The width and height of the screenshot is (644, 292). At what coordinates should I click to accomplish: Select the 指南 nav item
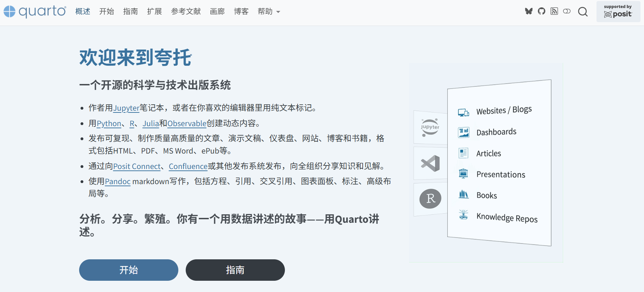(130, 12)
